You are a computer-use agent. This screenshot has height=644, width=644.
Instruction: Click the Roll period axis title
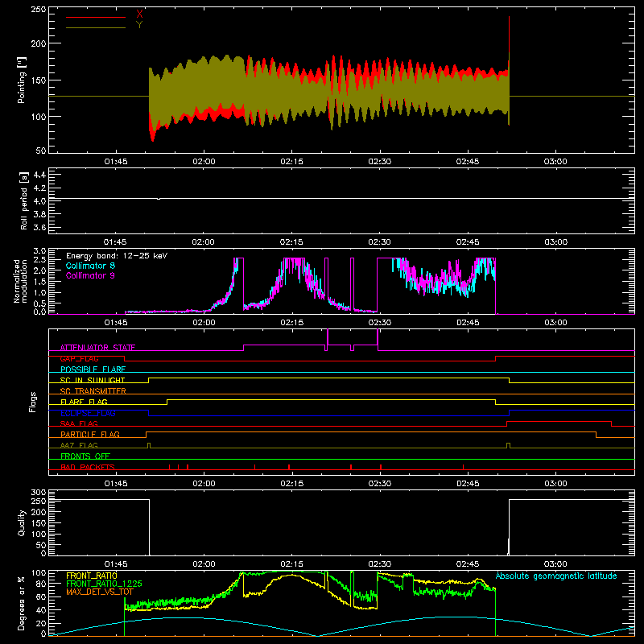(24, 200)
